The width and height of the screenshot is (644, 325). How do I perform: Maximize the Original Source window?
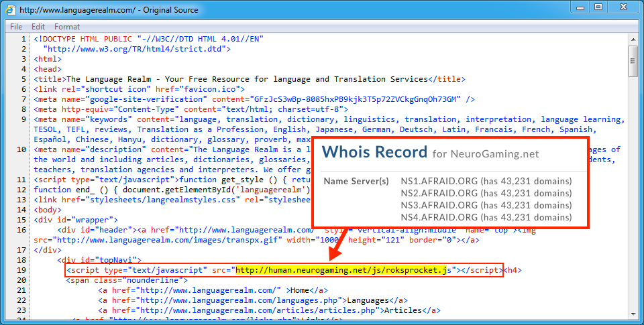598,7
